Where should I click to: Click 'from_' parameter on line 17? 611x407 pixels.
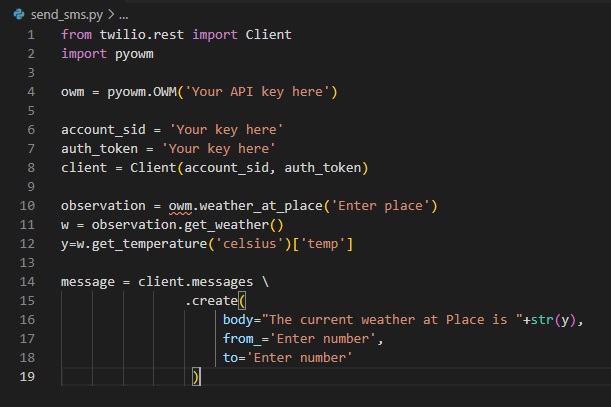pyautogui.click(x=242, y=339)
